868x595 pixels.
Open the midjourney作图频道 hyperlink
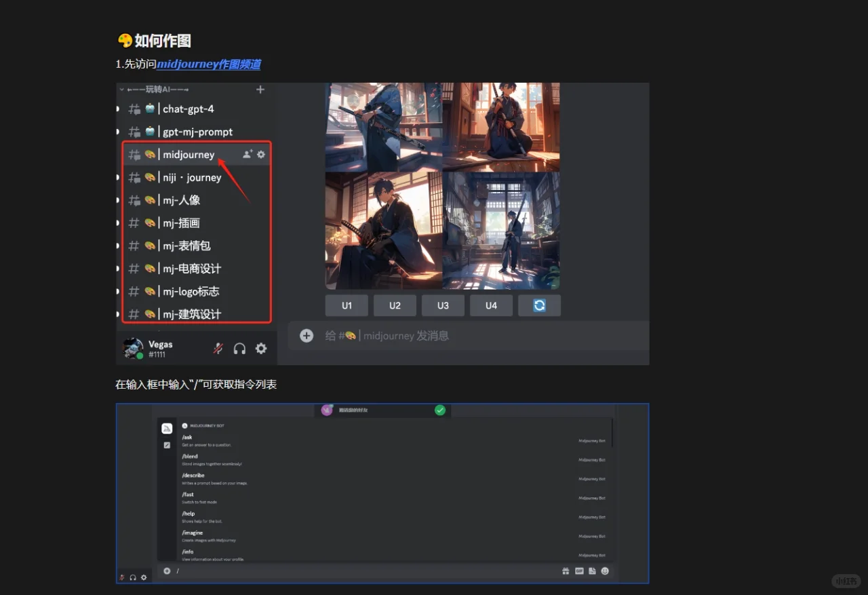(209, 64)
